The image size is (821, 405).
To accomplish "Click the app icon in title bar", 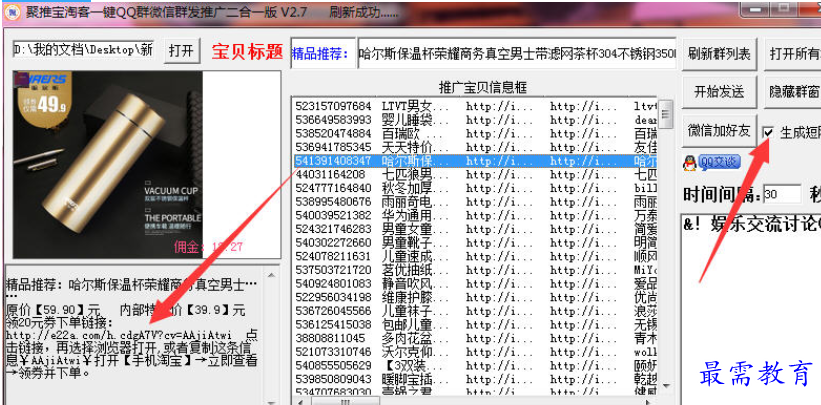I will (x=14, y=12).
